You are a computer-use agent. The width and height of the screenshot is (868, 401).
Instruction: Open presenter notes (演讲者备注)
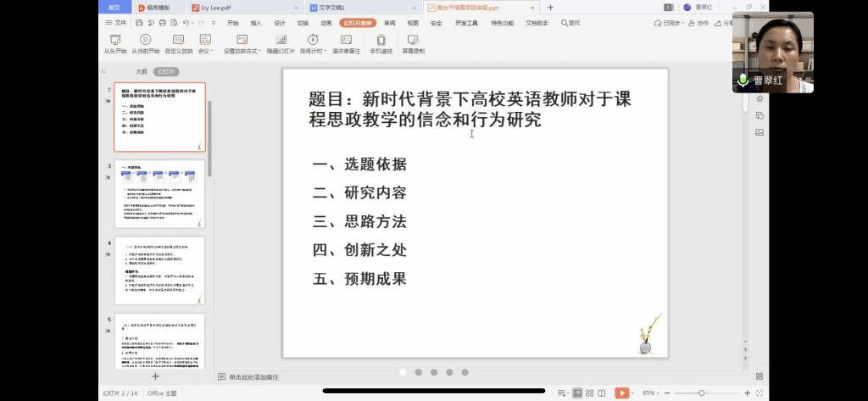pyautogui.click(x=346, y=44)
